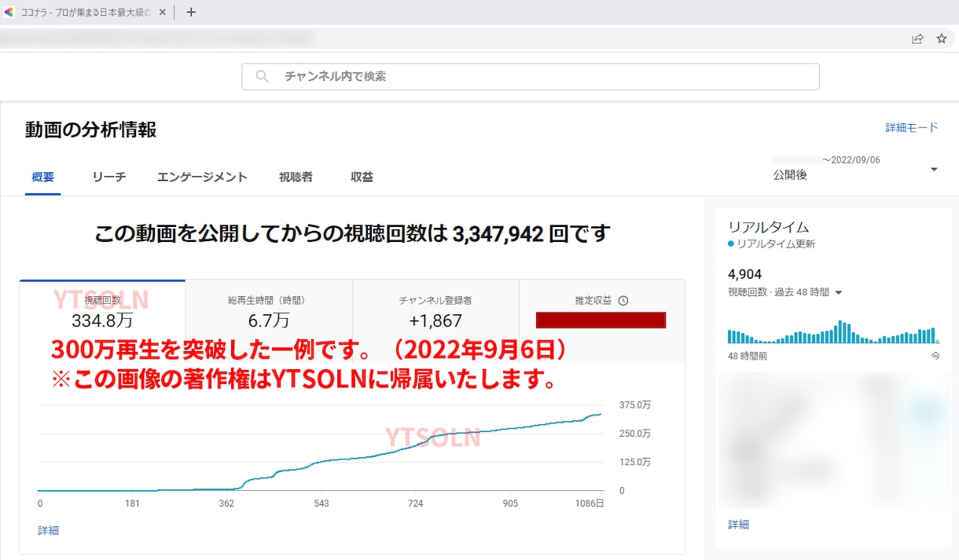Open the 詳細モード link
The image size is (959, 560).
click(912, 127)
